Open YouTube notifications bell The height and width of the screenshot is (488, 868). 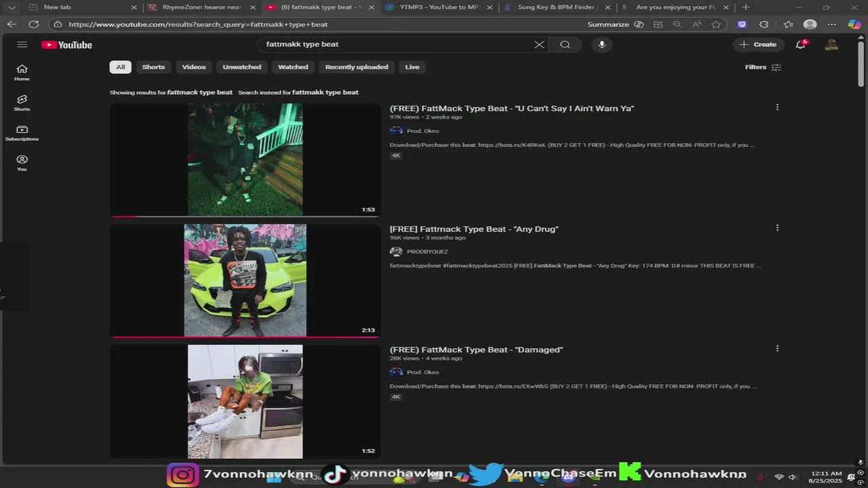point(801,45)
